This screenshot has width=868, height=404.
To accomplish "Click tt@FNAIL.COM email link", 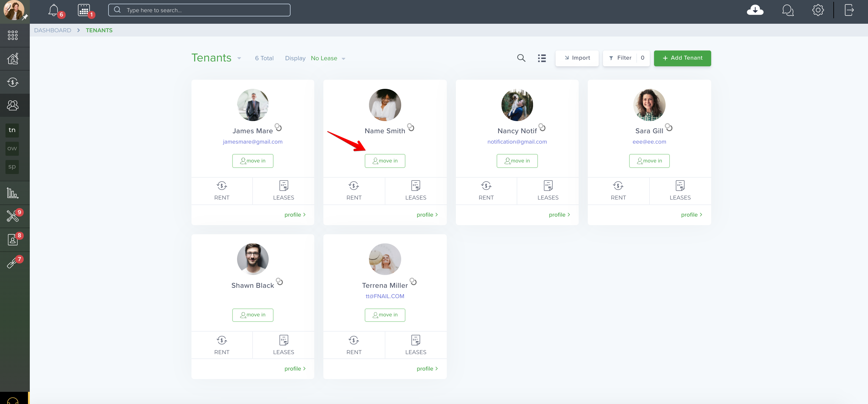I will pyautogui.click(x=385, y=296).
